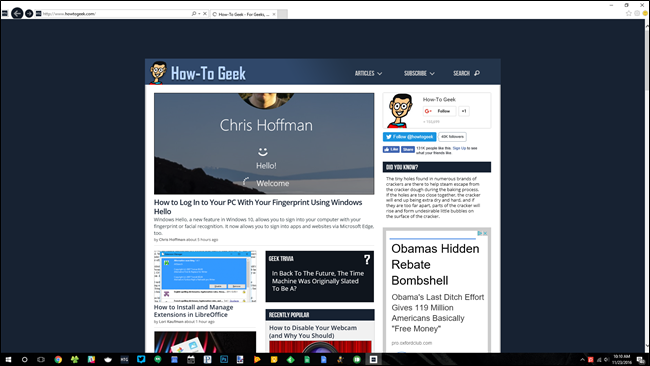This screenshot has width=650, height=366.
Task: Open the taskbar clock and date
Action: [622, 359]
